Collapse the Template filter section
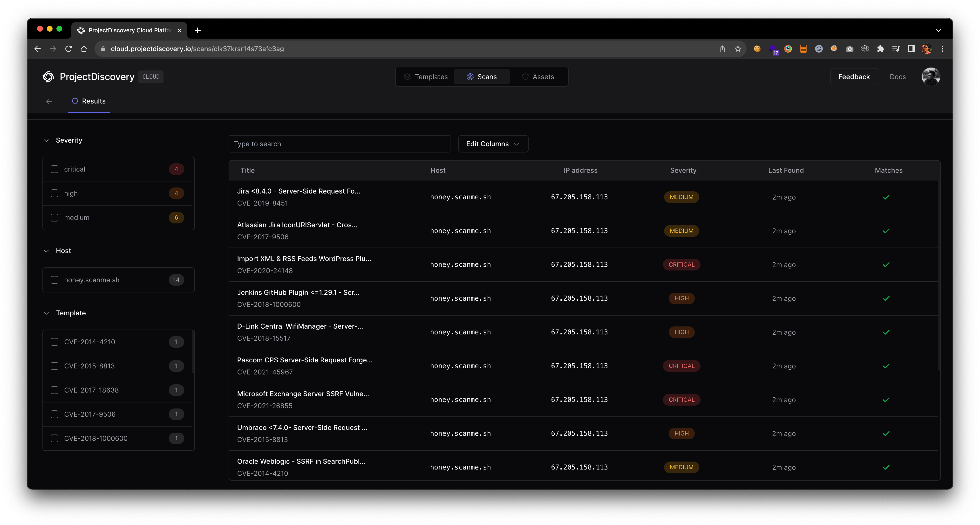The height and width of the screenshot is (525, 980). pyautogui.click(x=46, y=313)
